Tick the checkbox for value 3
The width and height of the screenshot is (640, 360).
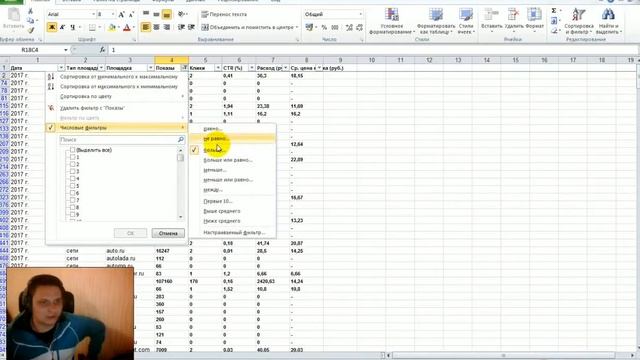(x=73, y=171)
